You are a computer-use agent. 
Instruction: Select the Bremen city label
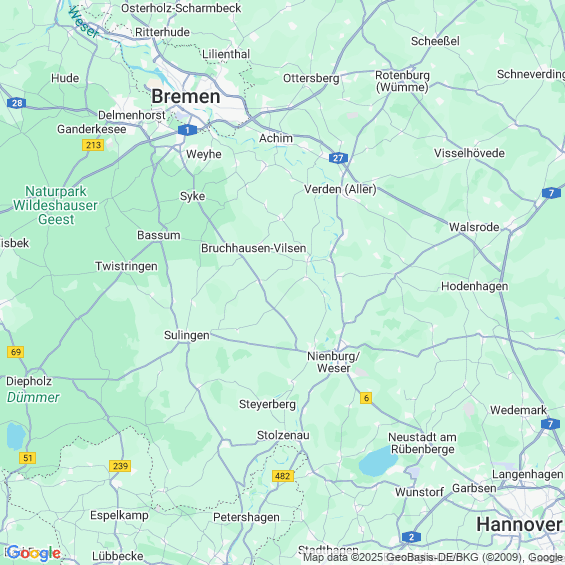point(186,97)
